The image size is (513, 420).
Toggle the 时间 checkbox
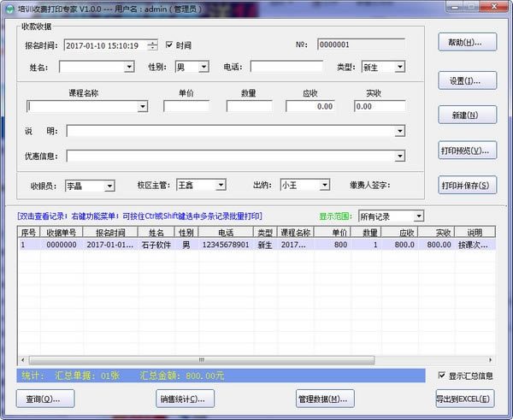pyautogui.click(x=169, y=44)
